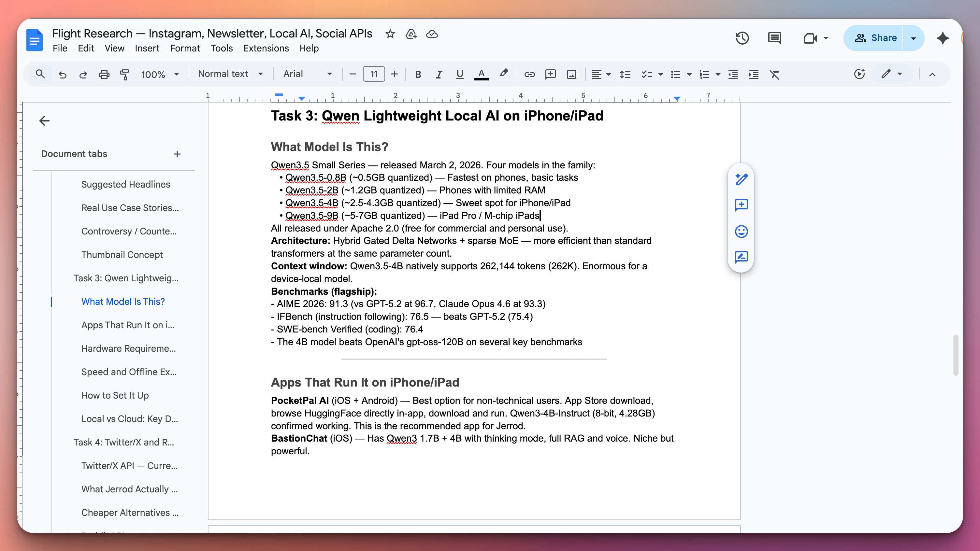Toggle bold formatting
The height and width of the screenshot is (551, 980).
click(x=418, y=74)
